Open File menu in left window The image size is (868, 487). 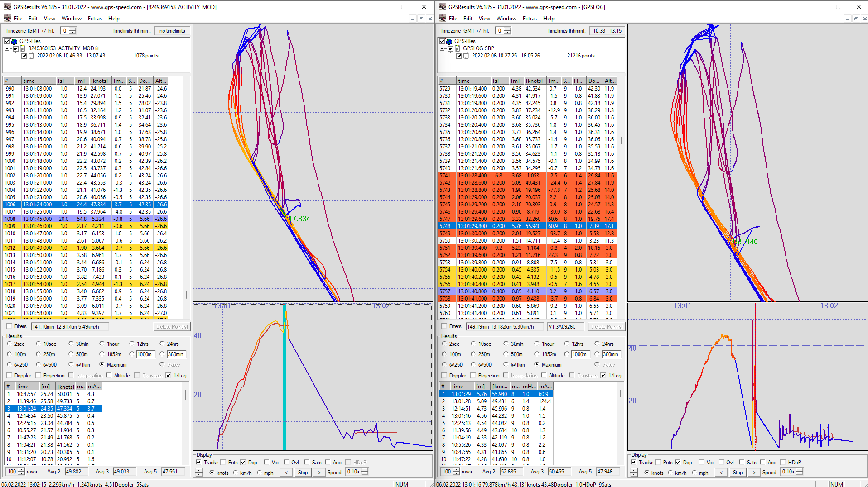(x=18, y=19)
